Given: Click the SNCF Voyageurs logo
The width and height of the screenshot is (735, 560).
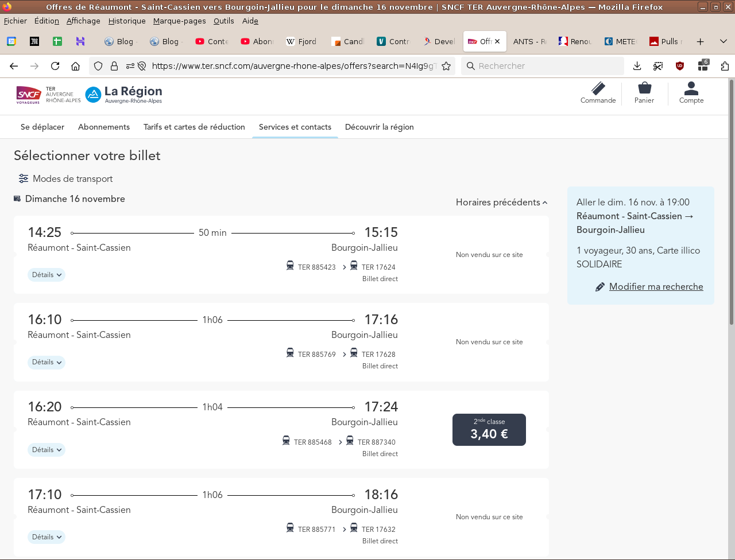Looking at the screenshot, I should coord(29,95).
